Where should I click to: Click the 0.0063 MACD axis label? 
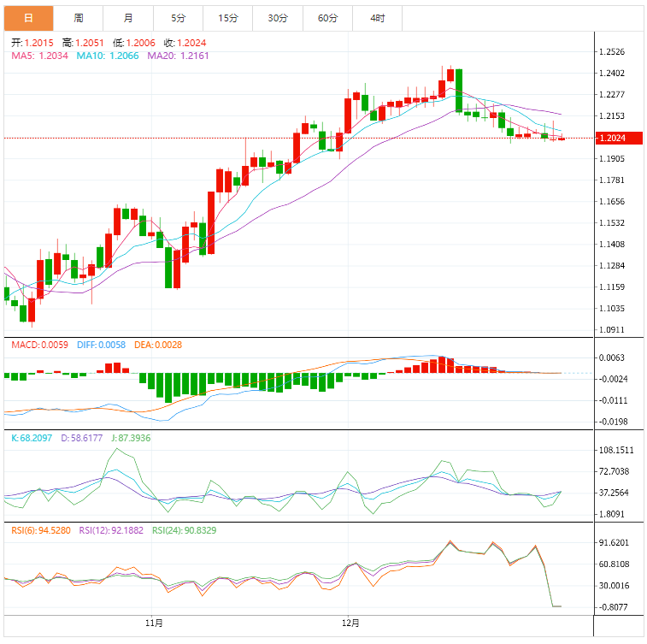tap(612, 357)
